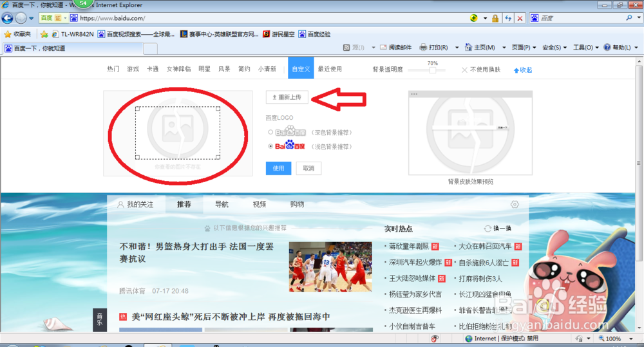Select the red Baidu logo for light backgrounds
The image size is (644, 347).
click(270, 146)
